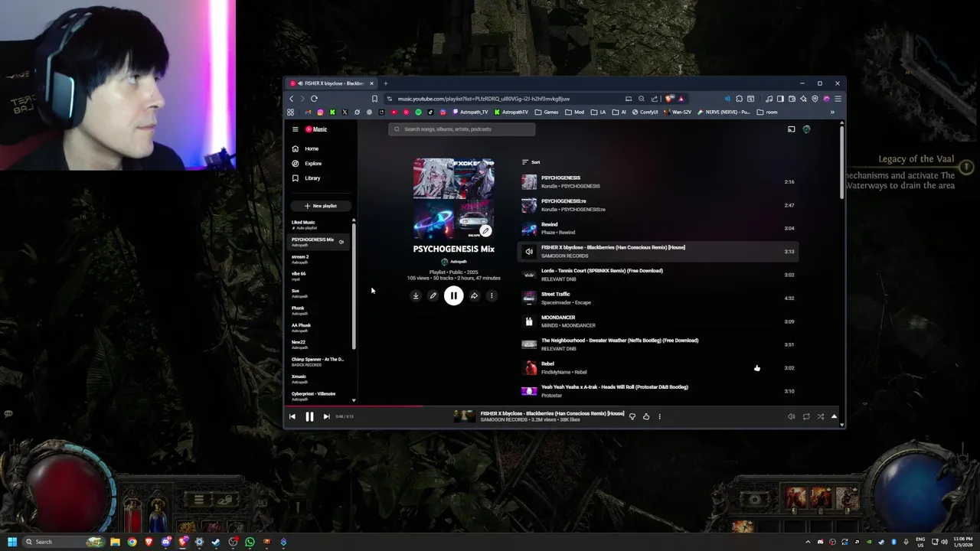Click the music.youtube.com address bar
This screenshot has width=980, height=551.
pyautogui.click(x=482, y=99)
